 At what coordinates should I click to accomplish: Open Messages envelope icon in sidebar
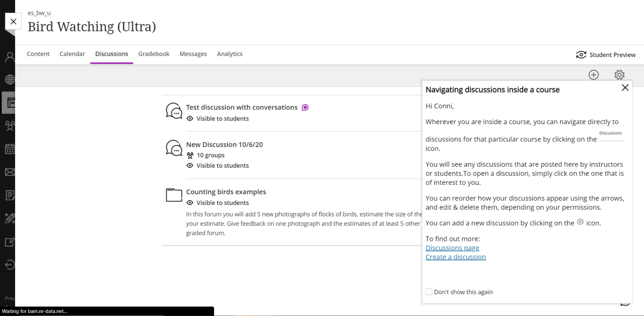click(10, 172)
